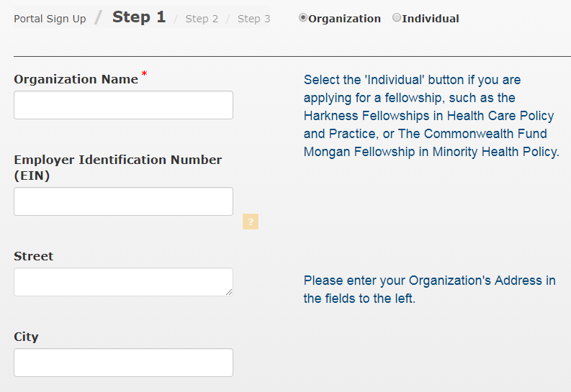Select the Organization radio button circle
Image resolution: width=571 pixels, height=392 pixels.
coord(302,17)
